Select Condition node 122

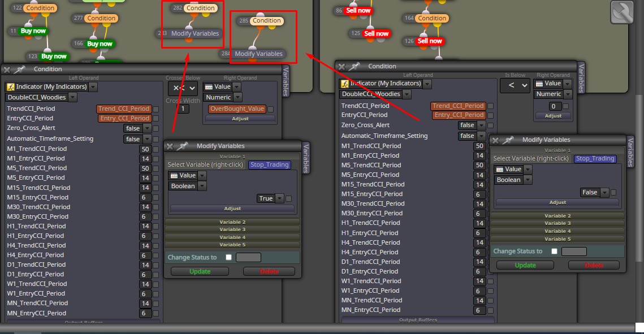click(40, 8)
